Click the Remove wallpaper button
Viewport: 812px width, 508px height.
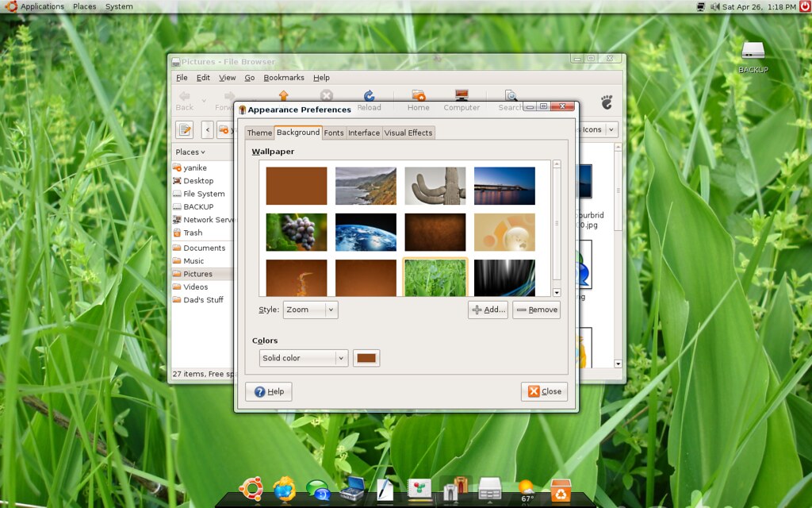click(537, 310)
